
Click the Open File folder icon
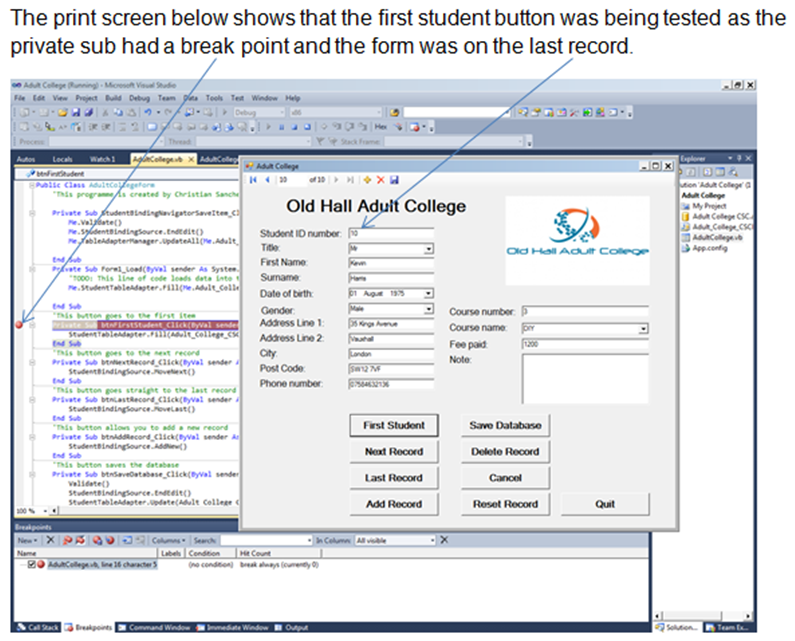pos(62,112)
